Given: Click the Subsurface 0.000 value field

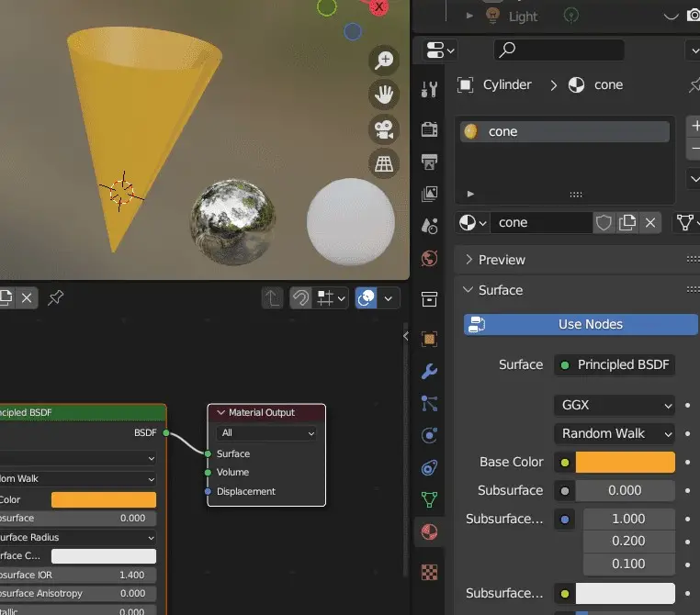Looking at the screenshot, I should click(x=625, y=490).
